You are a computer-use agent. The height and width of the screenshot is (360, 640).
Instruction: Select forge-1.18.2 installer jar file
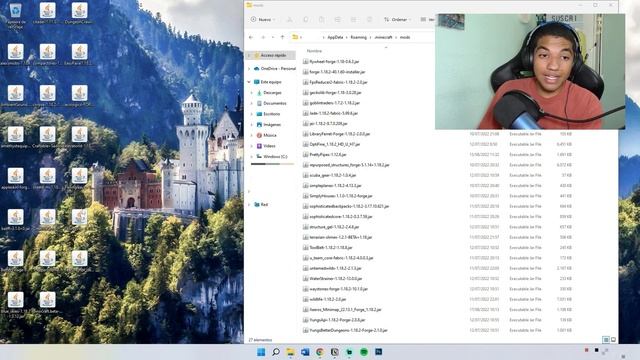click(x=334, y=72)
